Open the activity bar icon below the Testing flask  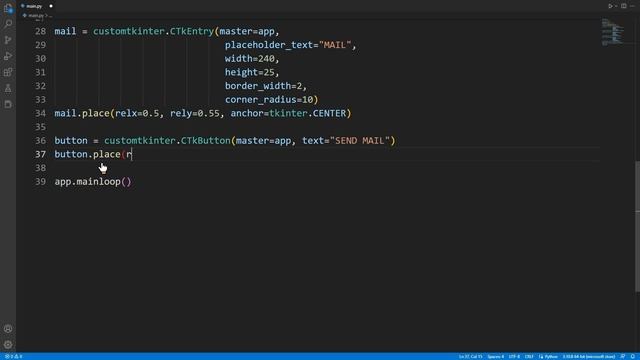[8, 104]
